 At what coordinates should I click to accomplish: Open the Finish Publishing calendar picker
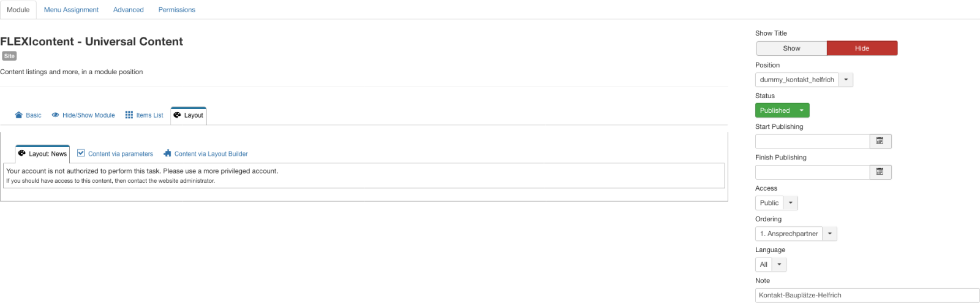tap(880, 172)
